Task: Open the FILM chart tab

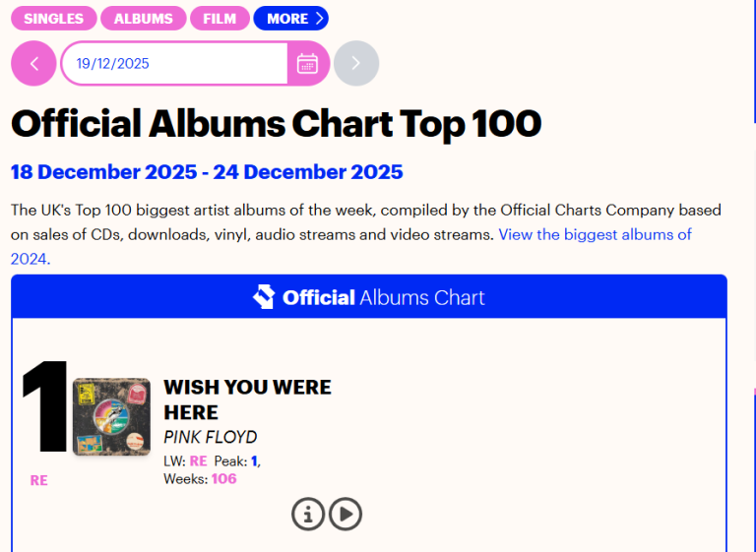Action: click(x=220, y=19)
